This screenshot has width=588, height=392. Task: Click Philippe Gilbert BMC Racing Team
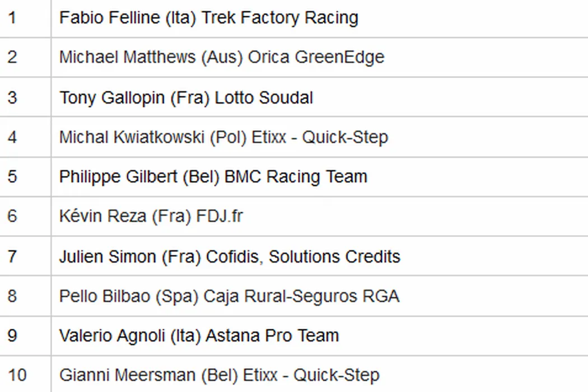213,176
